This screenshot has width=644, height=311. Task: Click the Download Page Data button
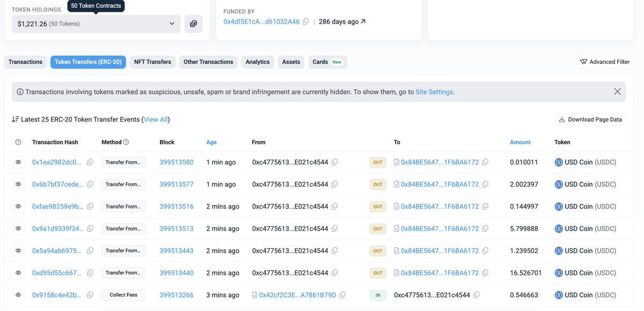(590, 119)
